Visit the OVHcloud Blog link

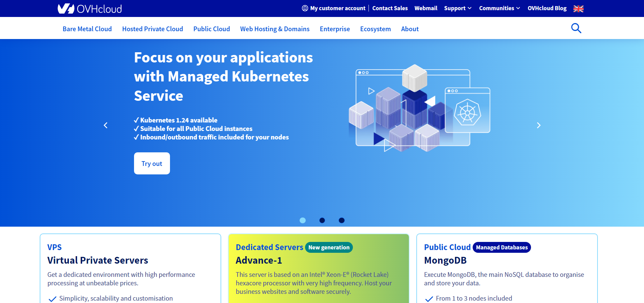[x=547, y=8]
